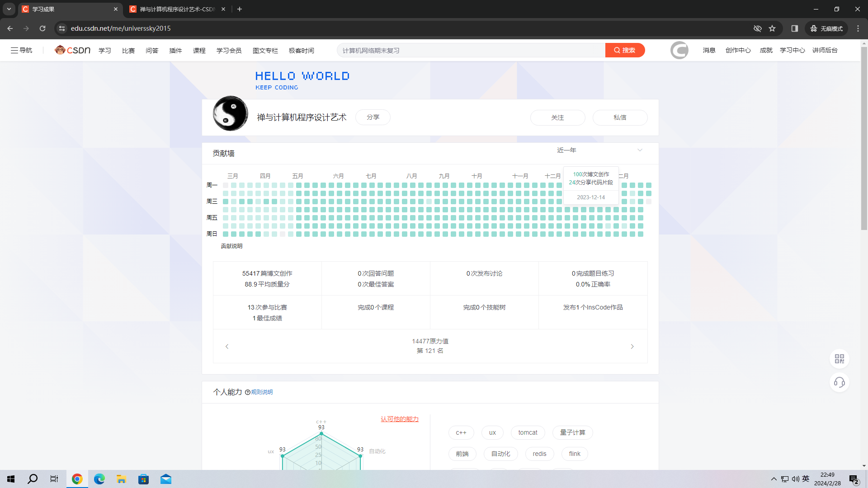Click the CSDN logo icon

coord(72,50)
